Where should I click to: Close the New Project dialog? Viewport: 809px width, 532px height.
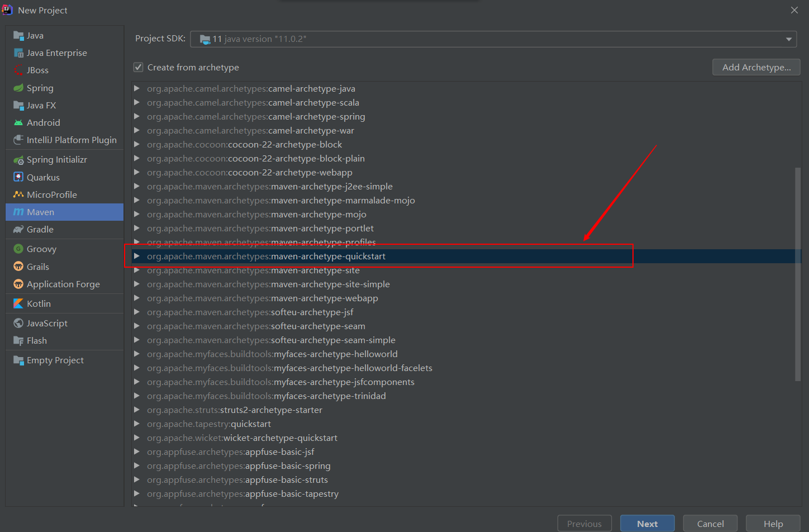coord(794,10)
